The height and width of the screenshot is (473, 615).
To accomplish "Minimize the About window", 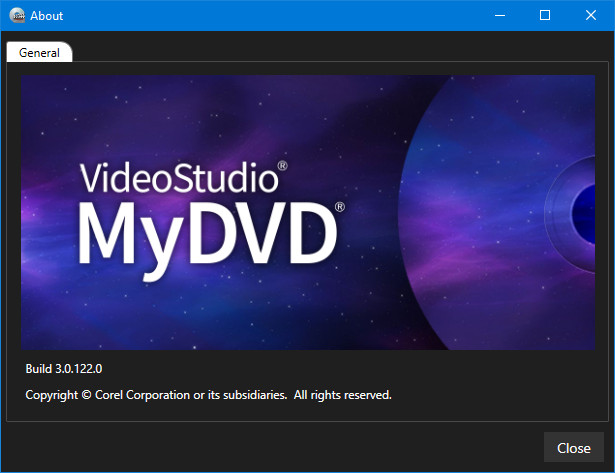I will pyautogui.click(x=500, y=15).
